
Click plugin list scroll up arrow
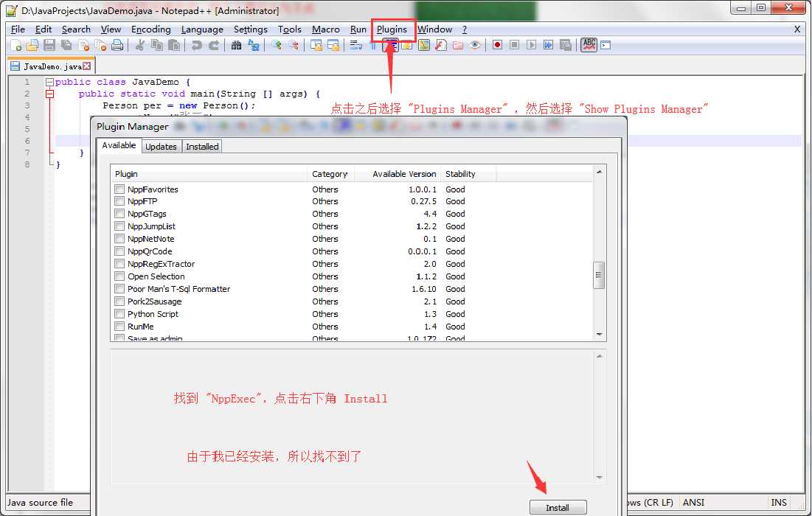[599, 172]
